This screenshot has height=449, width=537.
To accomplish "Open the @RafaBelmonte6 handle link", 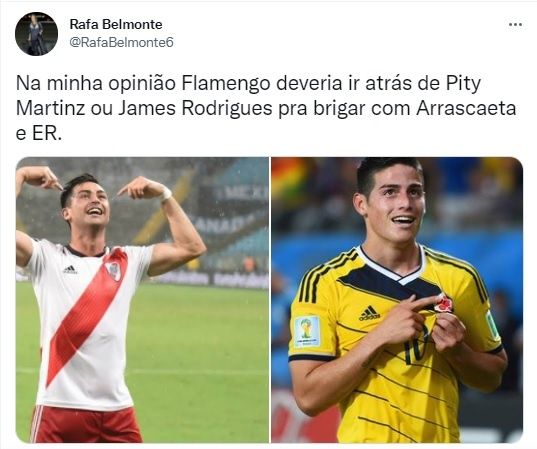I will click(x=122, y=42).
